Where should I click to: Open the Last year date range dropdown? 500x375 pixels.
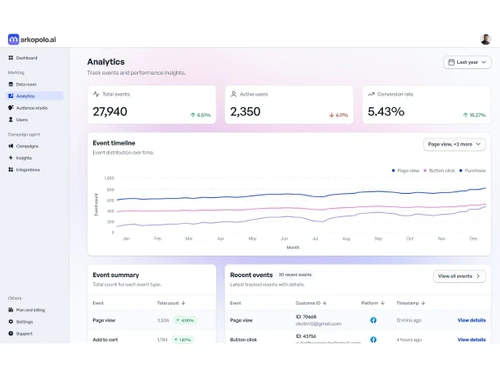467,62
